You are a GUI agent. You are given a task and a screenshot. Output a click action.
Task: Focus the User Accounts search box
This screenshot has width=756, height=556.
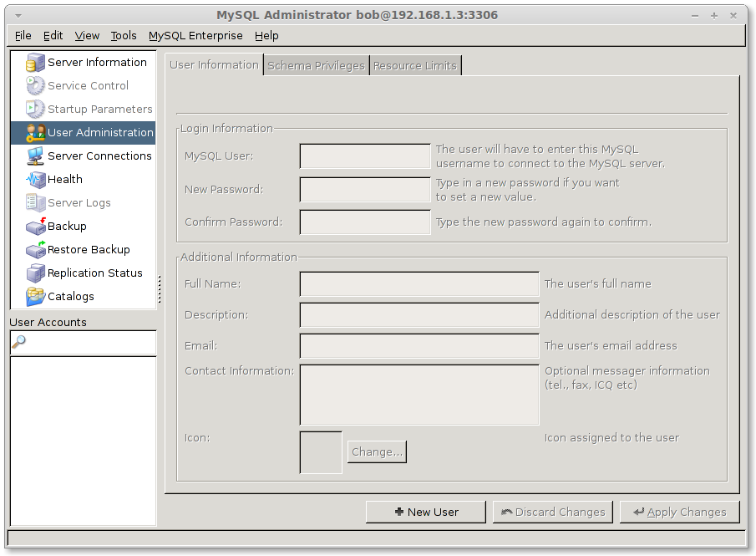click(84, 343)
